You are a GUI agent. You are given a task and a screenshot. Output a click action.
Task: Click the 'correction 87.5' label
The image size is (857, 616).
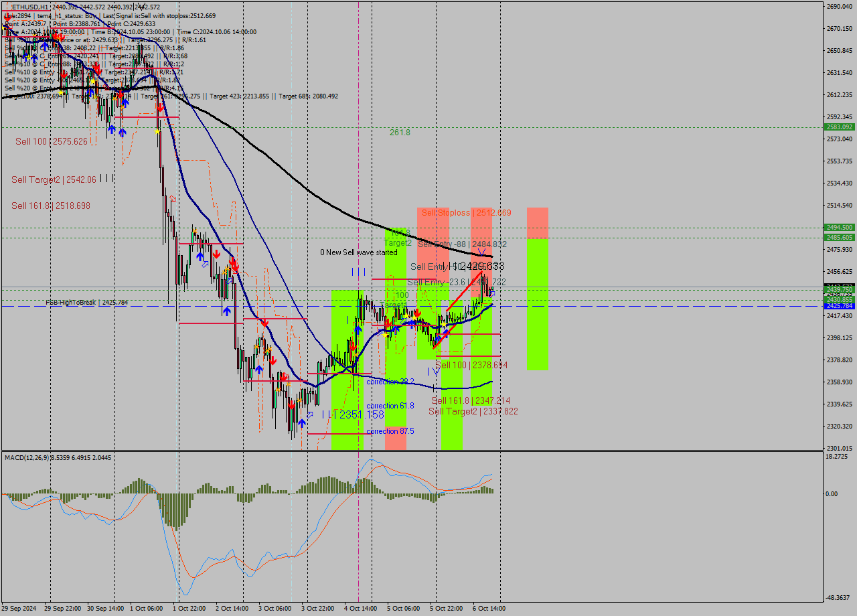(390, 431)
